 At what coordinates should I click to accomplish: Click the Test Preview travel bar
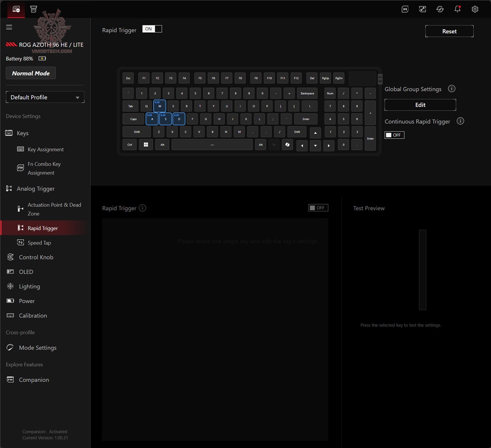[423, 270]
